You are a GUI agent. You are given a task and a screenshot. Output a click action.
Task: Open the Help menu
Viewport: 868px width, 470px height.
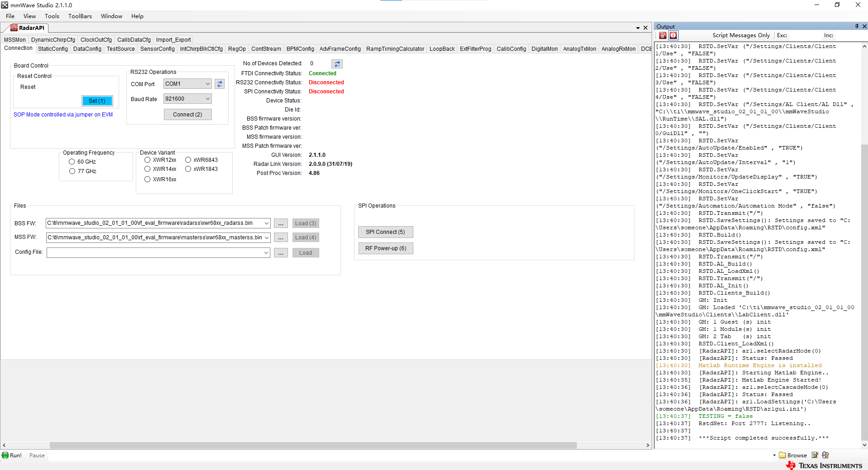pos(137,16)
